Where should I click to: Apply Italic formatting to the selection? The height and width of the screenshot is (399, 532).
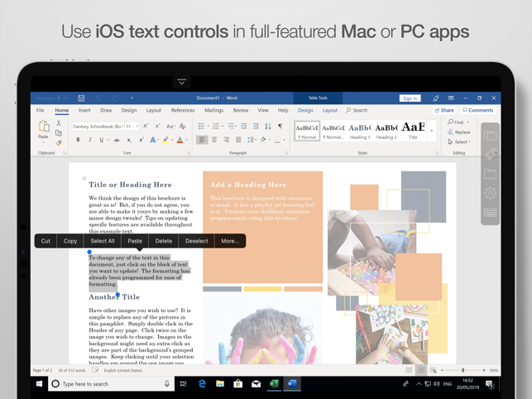(x=90, y=140)
